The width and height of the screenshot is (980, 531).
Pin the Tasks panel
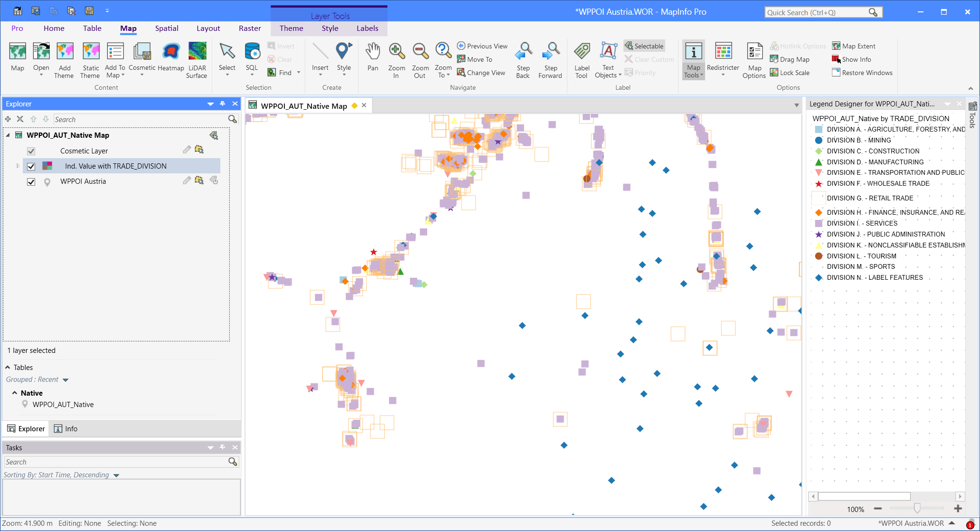point(223,447)
